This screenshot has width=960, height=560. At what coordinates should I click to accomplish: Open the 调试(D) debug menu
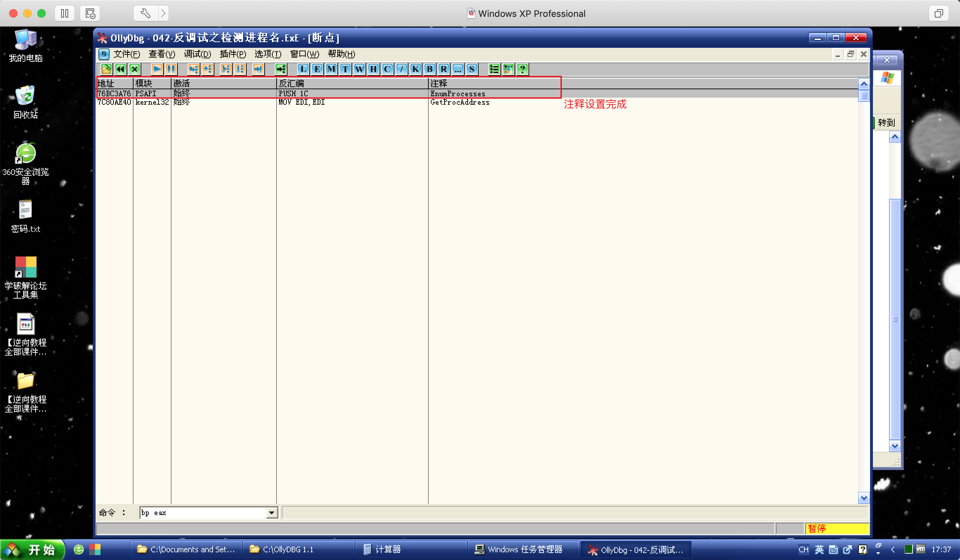pyautogui.click(x=197, y=54)
